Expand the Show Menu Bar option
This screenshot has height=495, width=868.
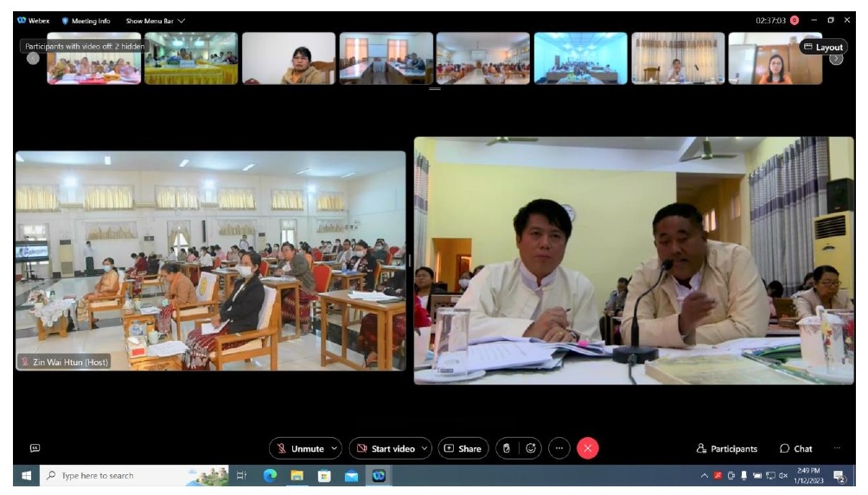pyautogui.click(x=156, y=21)
